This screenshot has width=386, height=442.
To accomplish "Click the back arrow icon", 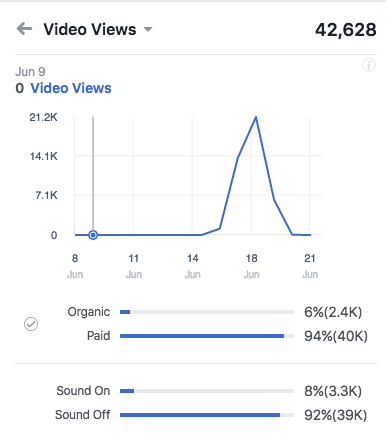I will tap(24, 29).
